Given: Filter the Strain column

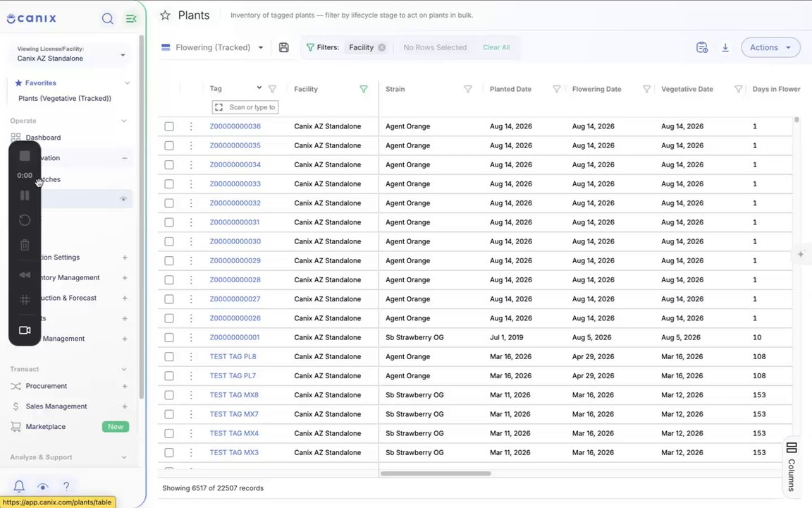Looking at the screenshot, I should coord(467,89).
